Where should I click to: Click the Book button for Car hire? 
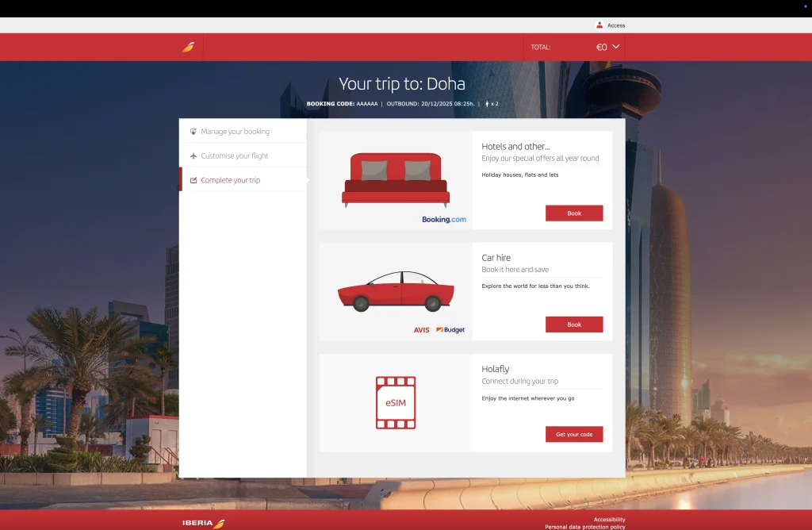[574, 325]
